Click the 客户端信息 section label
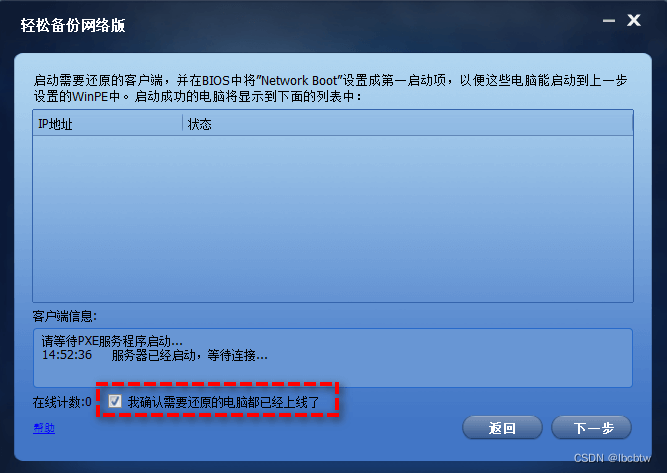Screen dimensions: 667x473 [65, 316]
